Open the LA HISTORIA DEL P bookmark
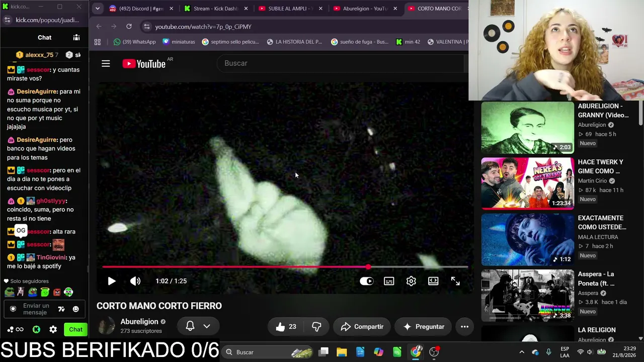 294,42
